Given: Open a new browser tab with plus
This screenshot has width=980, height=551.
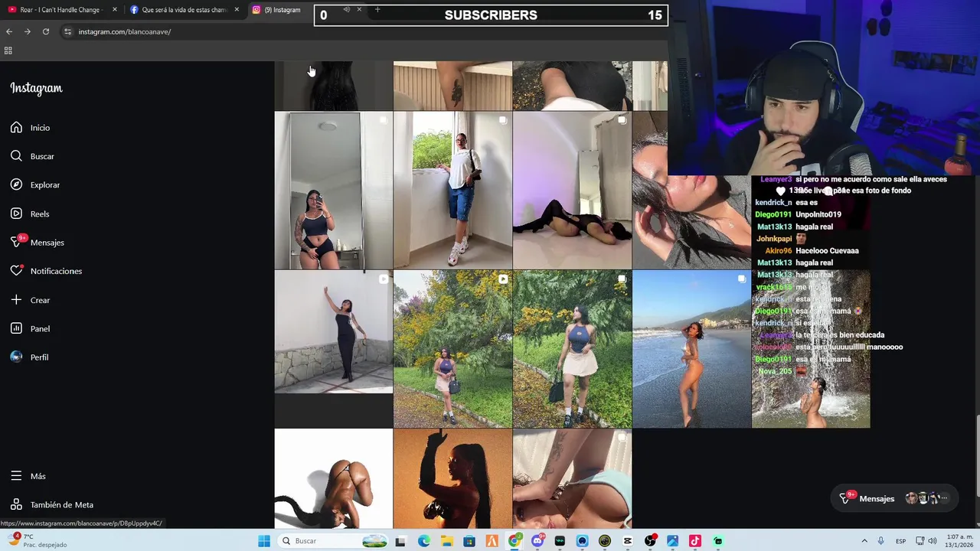Looking at the screenshot, I should (x=377, y=9).
